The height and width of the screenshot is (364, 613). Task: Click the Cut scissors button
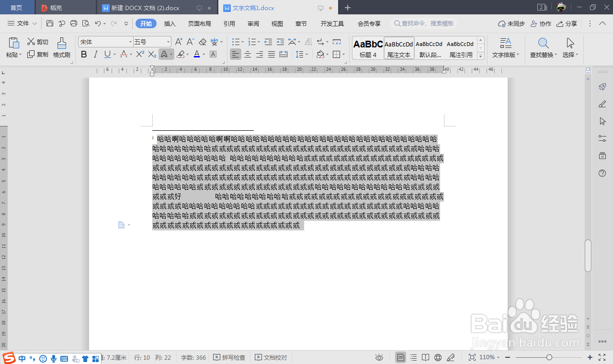click(x=37, y=42)
